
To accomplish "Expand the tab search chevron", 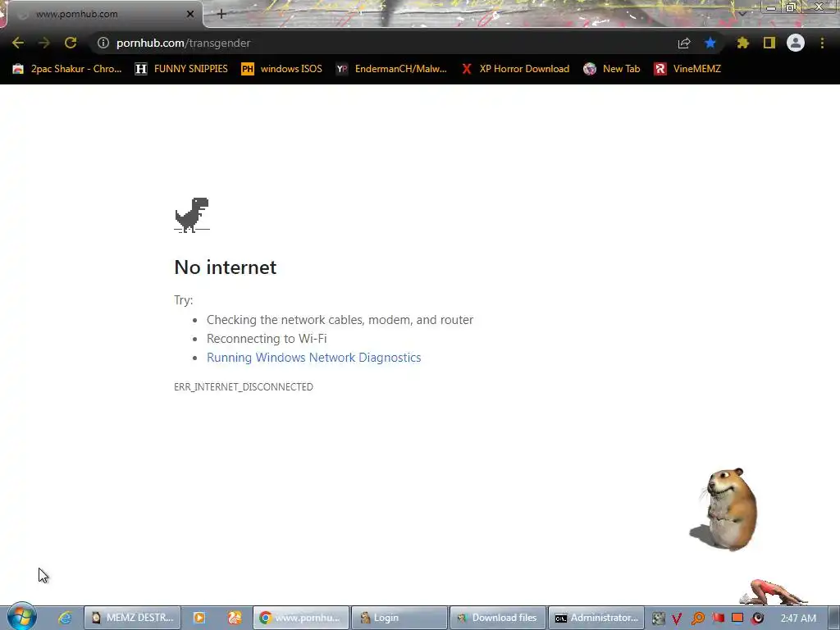I will point(742,13).
